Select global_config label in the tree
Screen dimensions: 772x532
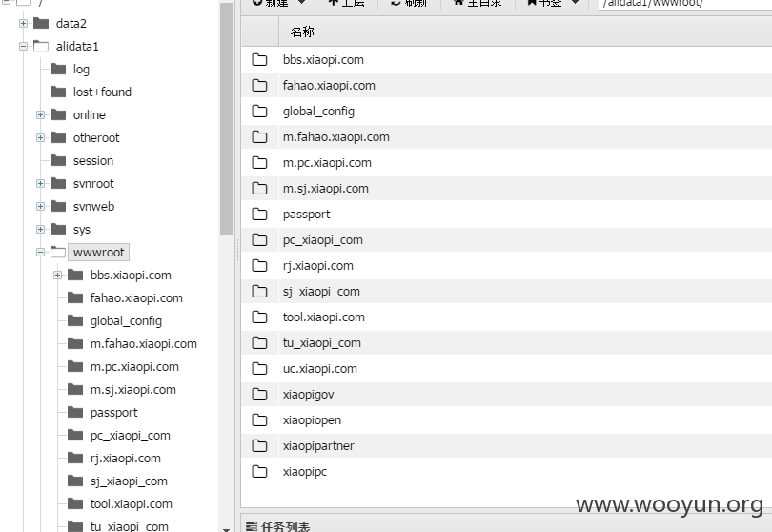(x=126, y=321)
